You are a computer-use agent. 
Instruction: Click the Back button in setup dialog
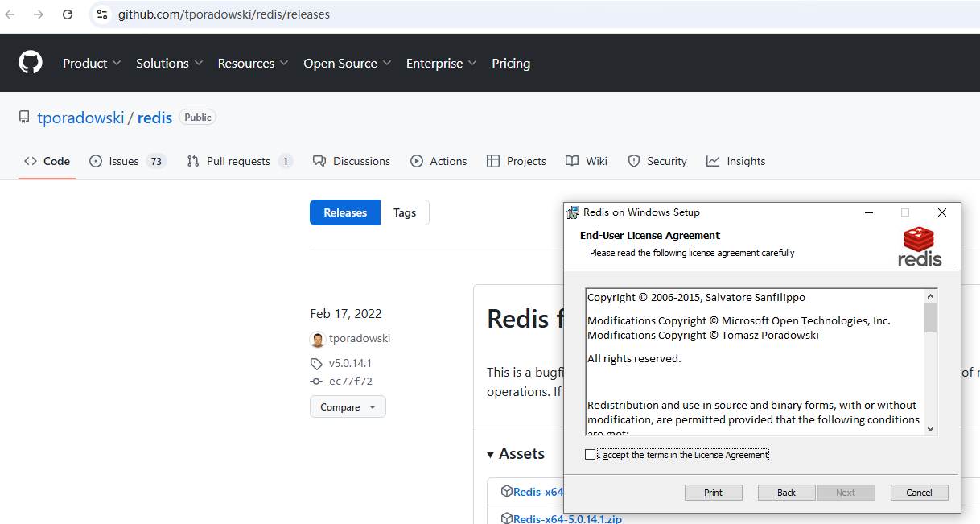pyautogui.click(x=786, y=493)
